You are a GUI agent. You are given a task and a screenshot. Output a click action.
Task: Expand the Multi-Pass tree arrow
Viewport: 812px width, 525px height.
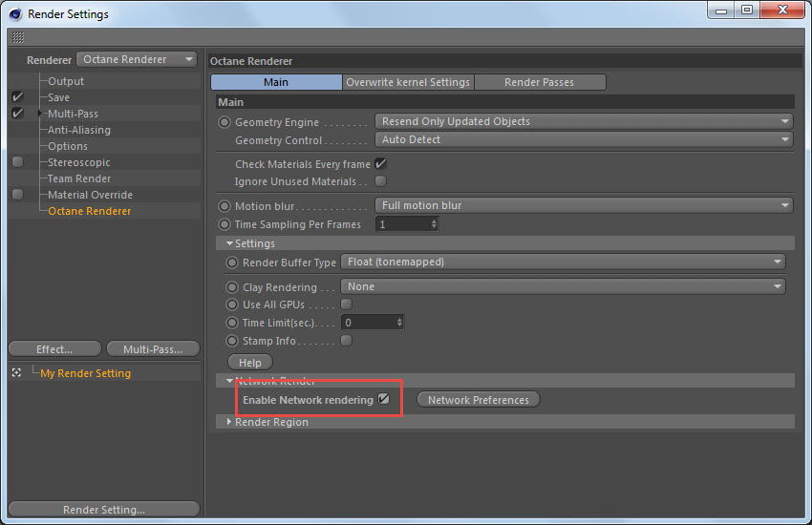(x=40, y=114)
